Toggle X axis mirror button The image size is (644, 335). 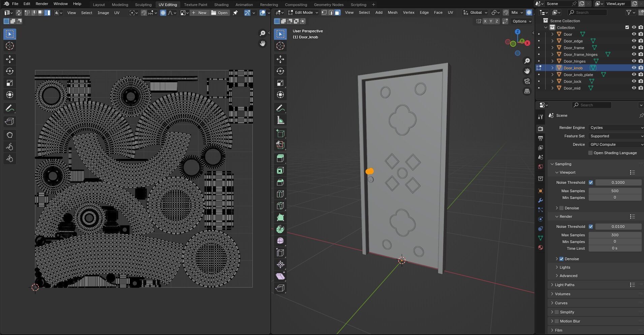pos(485,21)
